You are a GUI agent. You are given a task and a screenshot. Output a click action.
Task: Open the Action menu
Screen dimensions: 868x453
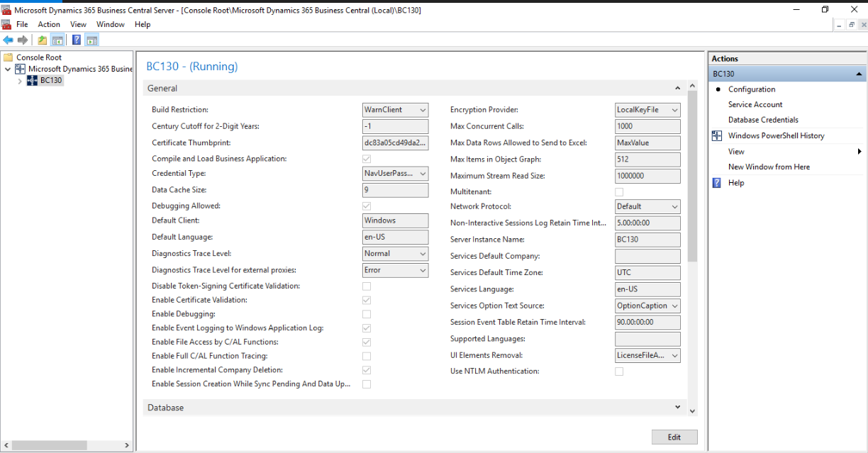click(49, 24)
